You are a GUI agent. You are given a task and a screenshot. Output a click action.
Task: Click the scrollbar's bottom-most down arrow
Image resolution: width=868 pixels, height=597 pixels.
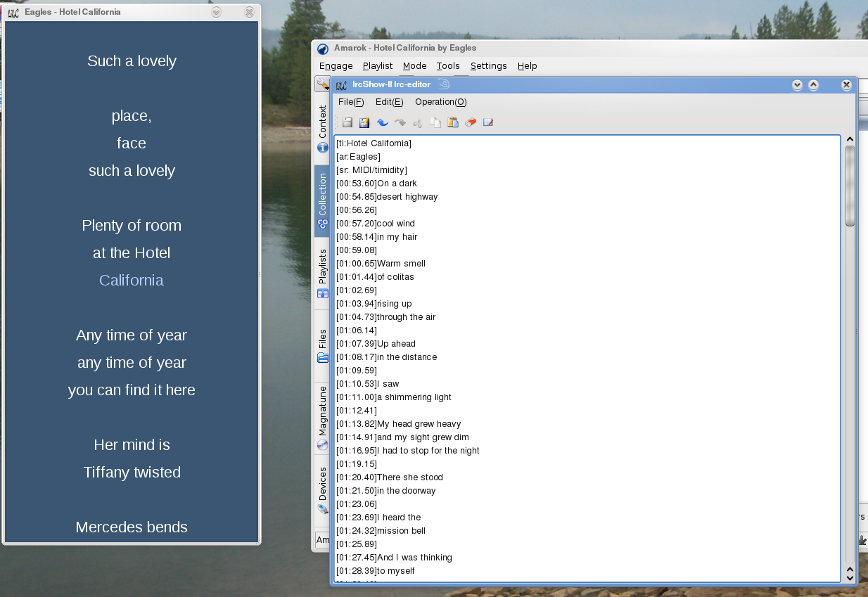pos(850,577)
